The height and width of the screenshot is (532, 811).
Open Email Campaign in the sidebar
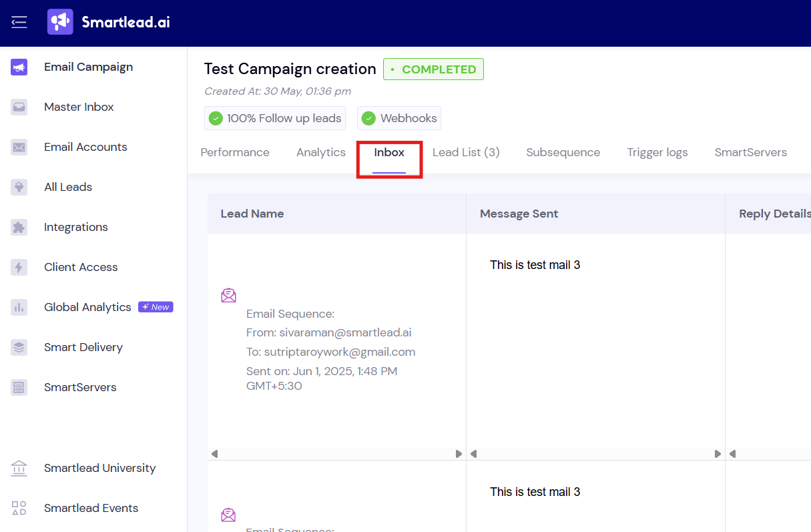pos(89,67)
